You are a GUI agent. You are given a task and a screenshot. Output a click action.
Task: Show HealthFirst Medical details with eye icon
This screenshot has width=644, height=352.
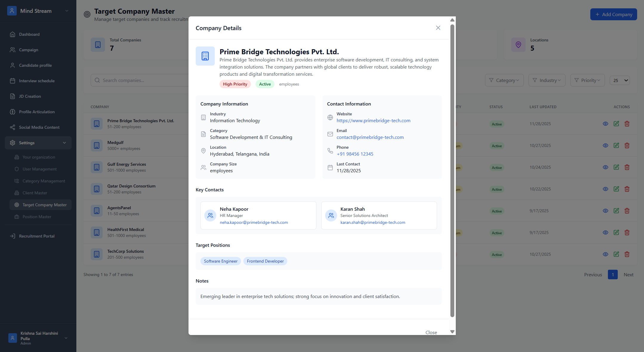pyautogui.click(x=606, y=232)
